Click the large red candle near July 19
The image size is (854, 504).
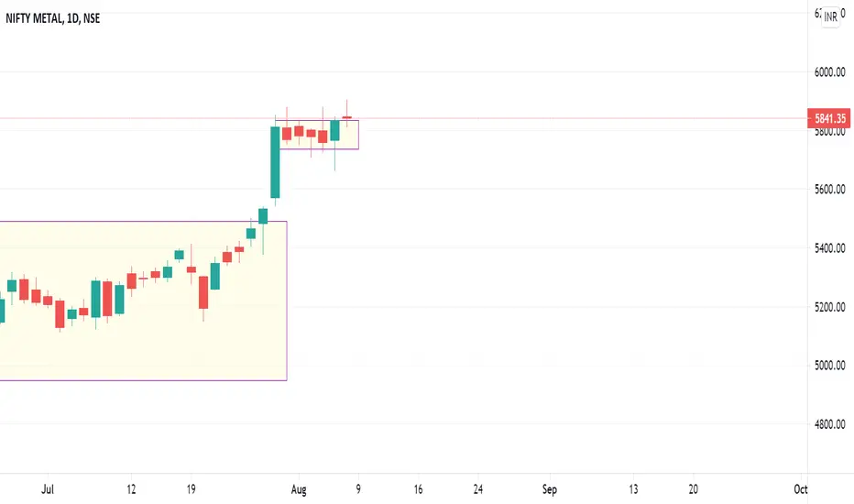pyautogui.click(x=203, y=292)
